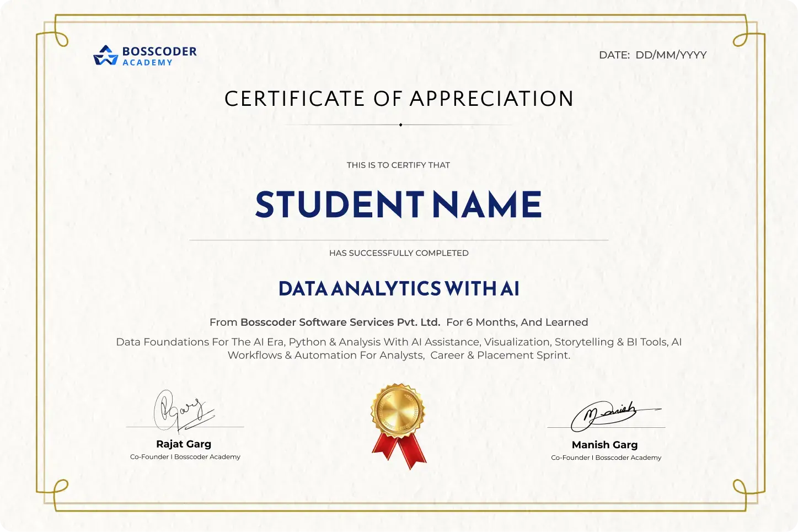Click the CERTIFICATE OF APPRECIATION heading

click(399, 99)
